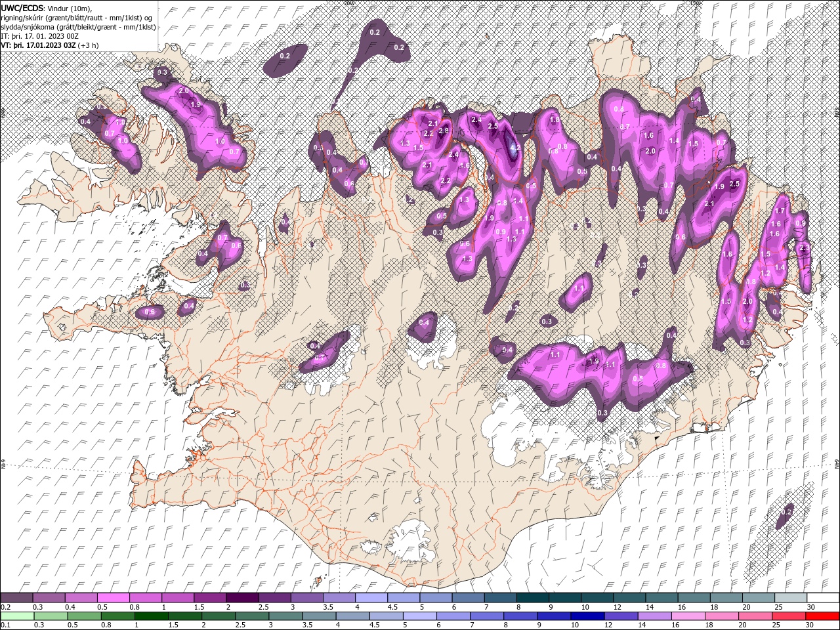Click the 'rigning/skúrir' legend description line
This screenshot has height=630, width=840.
[x=77, y=17]
